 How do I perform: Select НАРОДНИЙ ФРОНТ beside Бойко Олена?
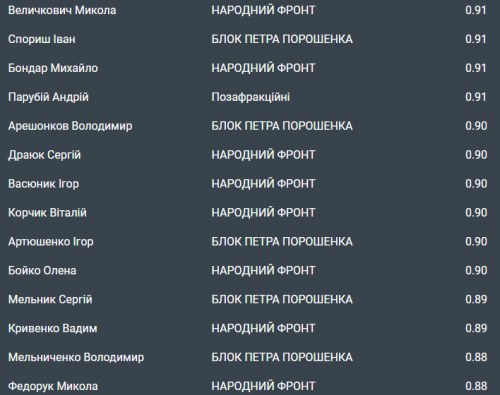pyautogui.click(x=263, y=270)
